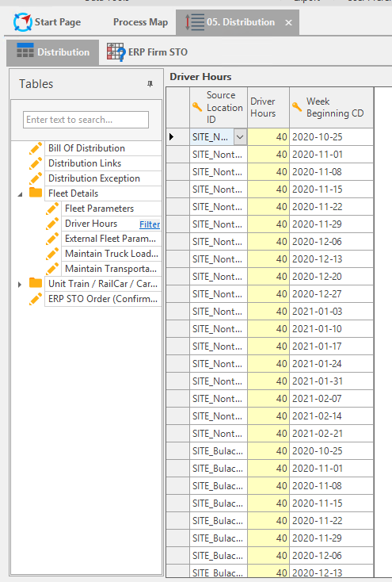
Task: Click the tables search text field
Action: pos(86,120)
